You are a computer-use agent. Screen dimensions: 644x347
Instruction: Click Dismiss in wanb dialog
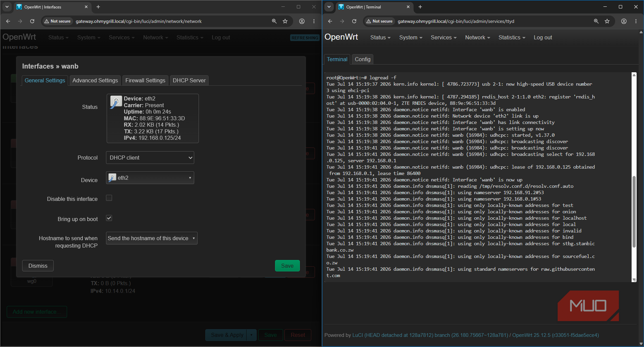pos(38,266)
